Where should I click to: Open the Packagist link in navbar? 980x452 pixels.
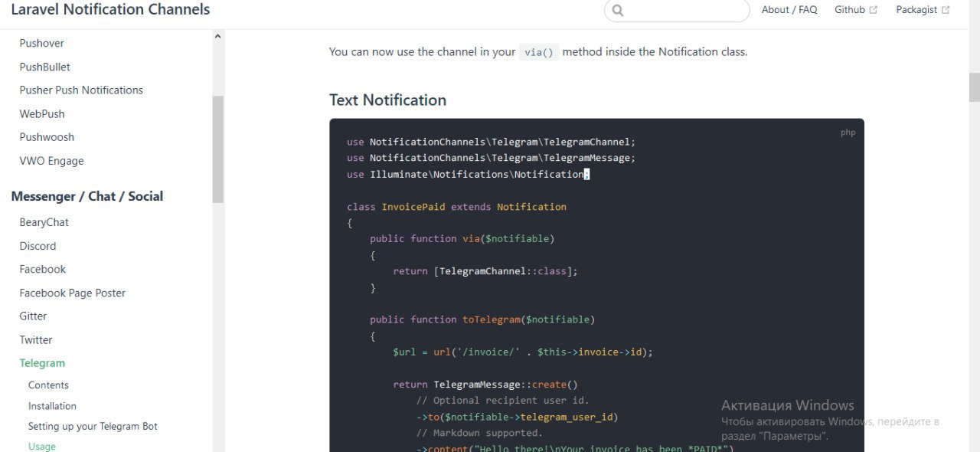pyautogui.click(x=916, y=10)
